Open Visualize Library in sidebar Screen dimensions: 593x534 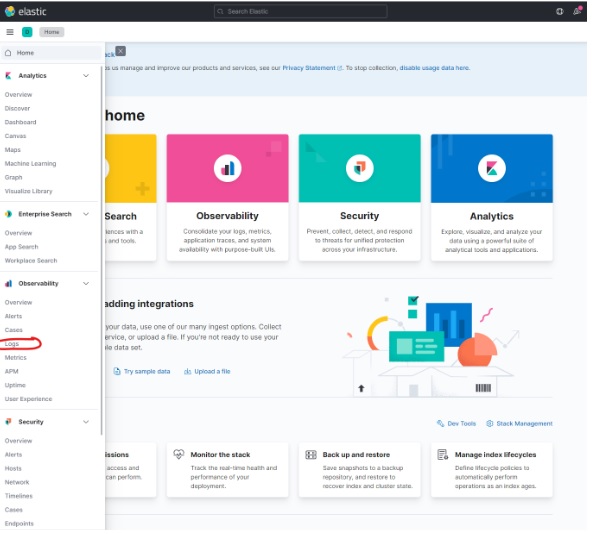pyautogui.click(x=28, y=191)
